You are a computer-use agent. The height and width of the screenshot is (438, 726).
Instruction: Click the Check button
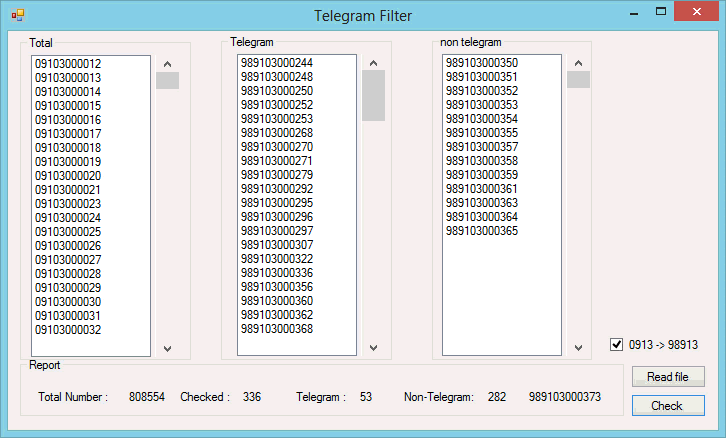click(668, 406)
